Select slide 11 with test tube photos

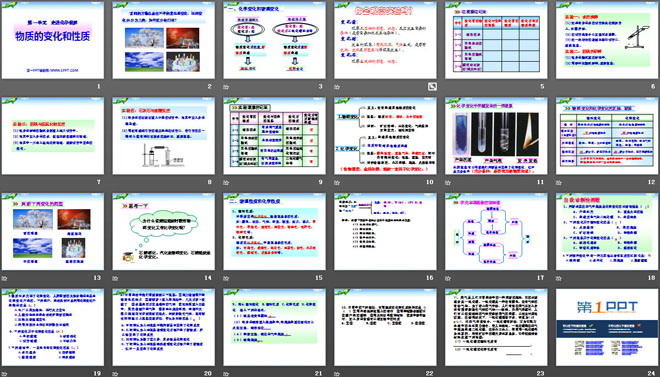[496, 136]
